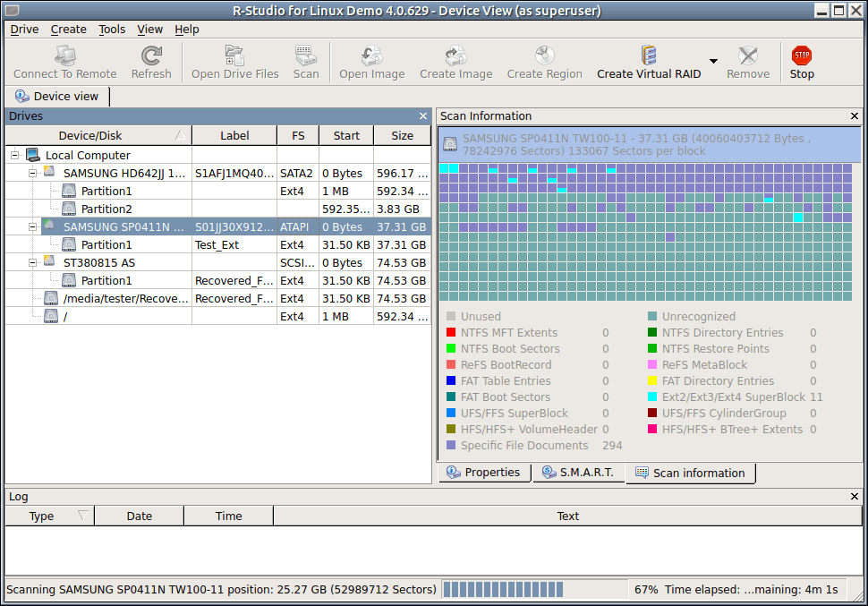Click the red NTFS MFT Extents swatch

pyautogui.click(x=451, y=332)
